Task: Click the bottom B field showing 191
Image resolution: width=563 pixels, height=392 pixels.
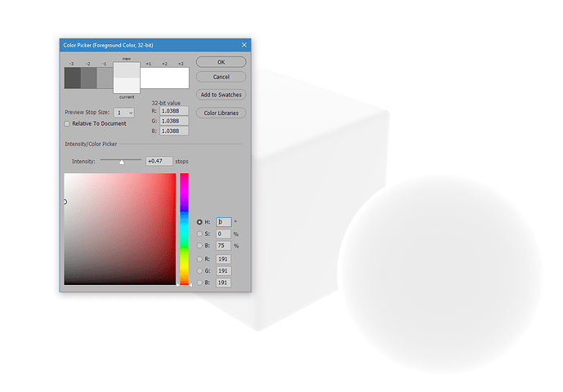Action: [x=223, y=283]
